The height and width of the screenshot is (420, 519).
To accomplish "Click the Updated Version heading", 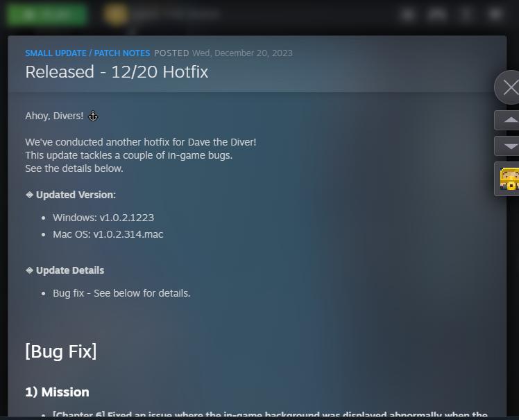I will coord(76,195).
